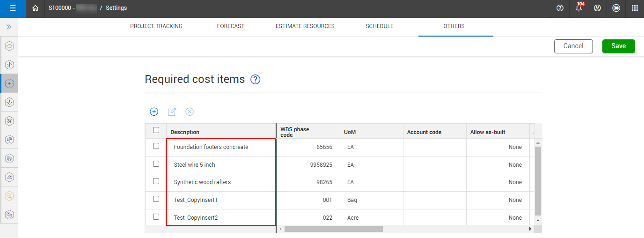
Task: Open the notifications bell
Action: 579,8
